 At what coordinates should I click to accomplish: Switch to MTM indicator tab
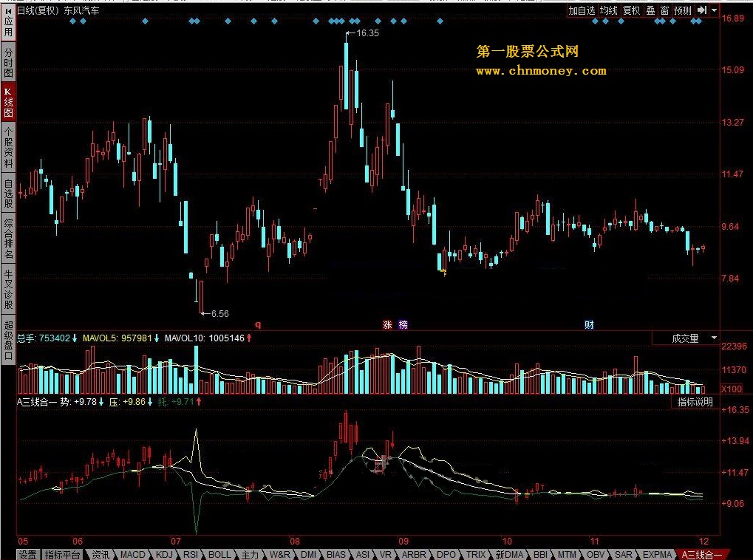[x=567, y=555]
